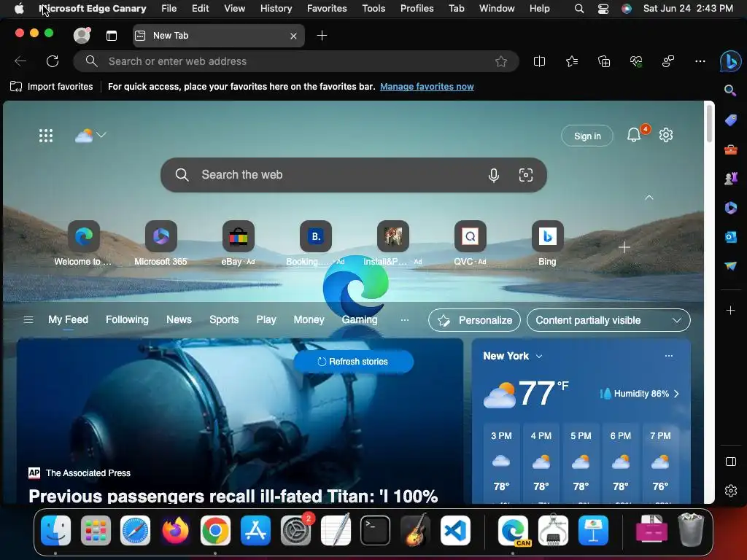
Task: Open sidebar Search tool
Action: pyautogui.click(x=730, y=90)
